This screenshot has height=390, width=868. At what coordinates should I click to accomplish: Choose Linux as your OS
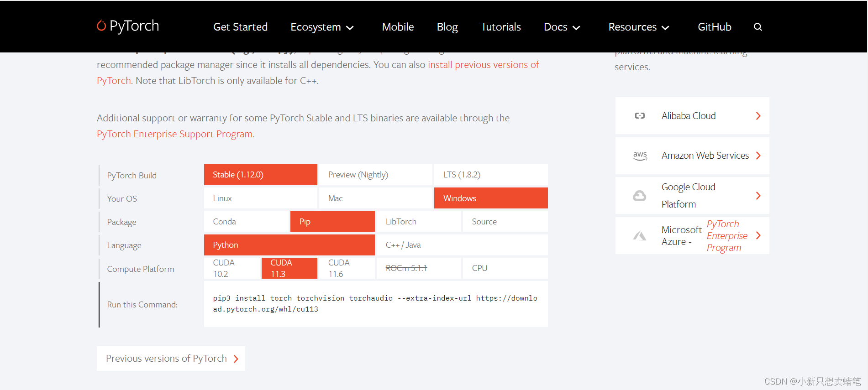point(261,198)
